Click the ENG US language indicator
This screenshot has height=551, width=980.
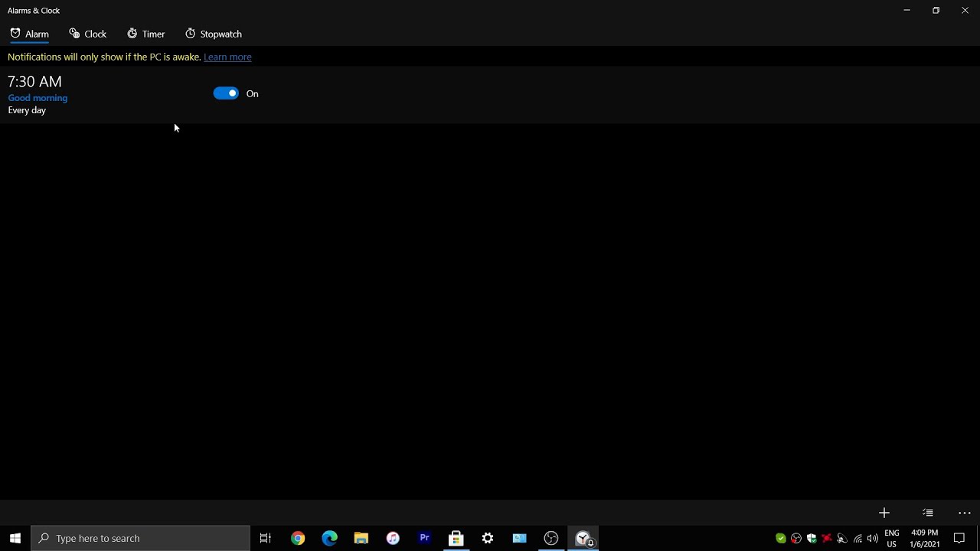892,538
